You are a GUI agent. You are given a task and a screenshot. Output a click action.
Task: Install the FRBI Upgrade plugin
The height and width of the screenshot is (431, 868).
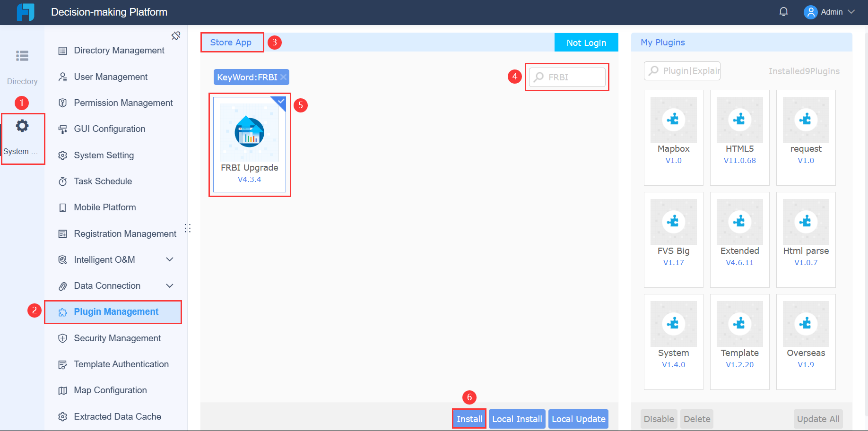[x=469, y=419]
